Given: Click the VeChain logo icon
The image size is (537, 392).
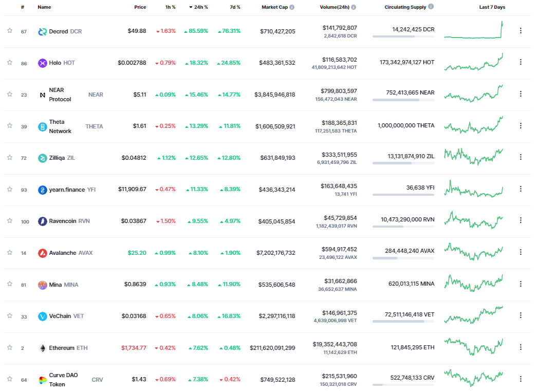Looking at the screenshot, I should click(43, 316).
